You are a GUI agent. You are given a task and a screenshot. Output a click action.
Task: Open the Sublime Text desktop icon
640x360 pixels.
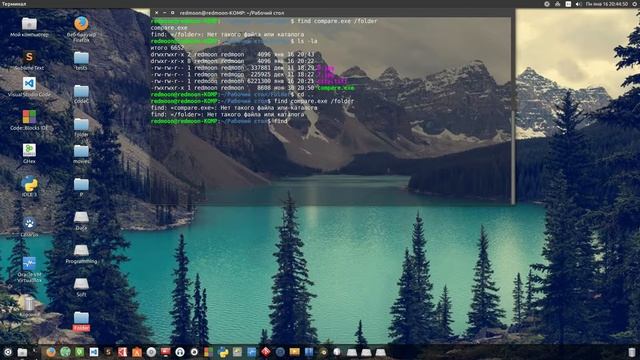tap(29, 57)
